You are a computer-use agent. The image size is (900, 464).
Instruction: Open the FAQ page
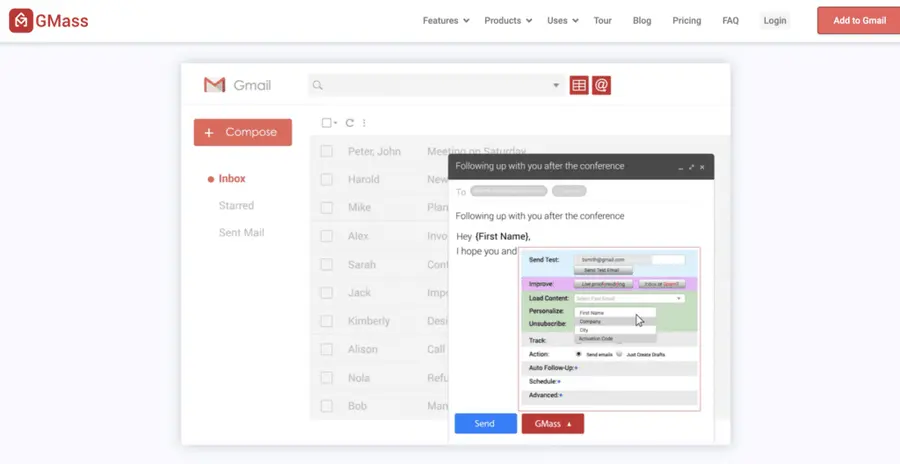(730, 21)
